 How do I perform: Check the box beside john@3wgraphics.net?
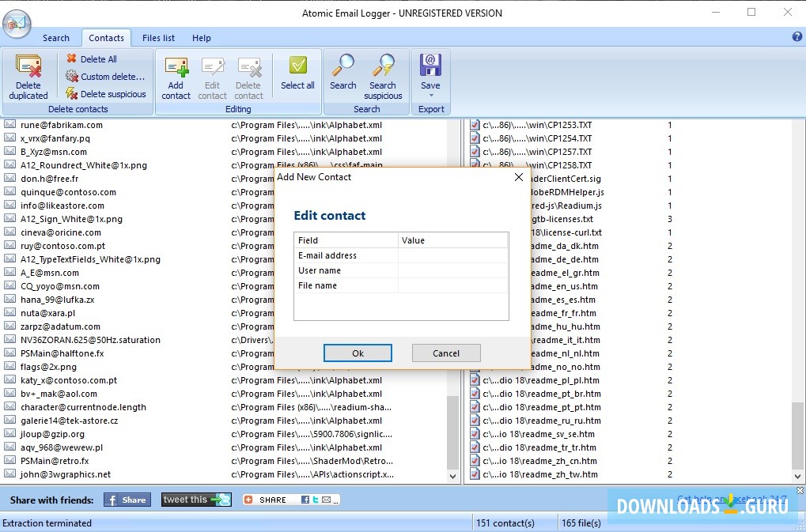pyautogui.click(x=10, y=474)
